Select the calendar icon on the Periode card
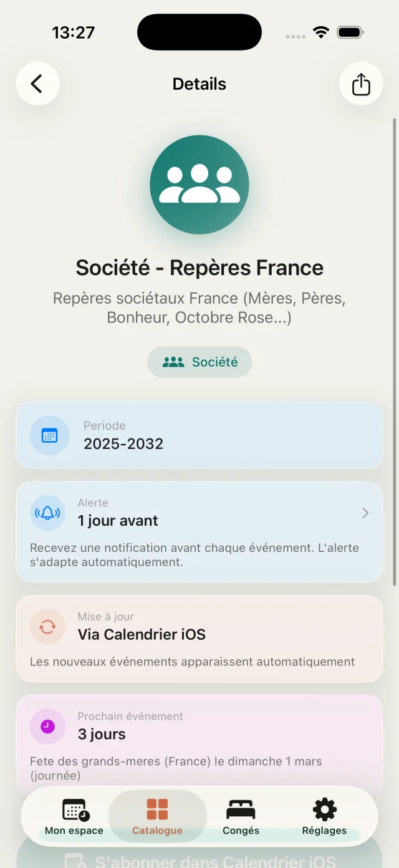The height and width of the screenshot is (868, 399). click(49, 435)
